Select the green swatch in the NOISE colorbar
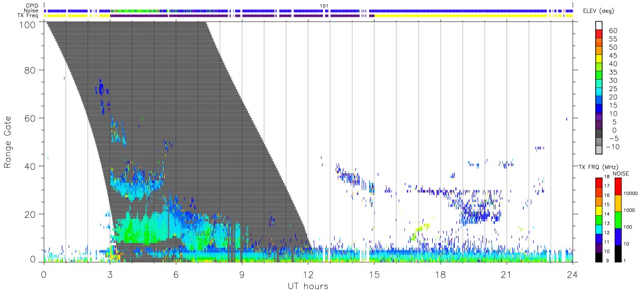The height and width of the screenshot is (297, 644). click(x=618, y=220)
